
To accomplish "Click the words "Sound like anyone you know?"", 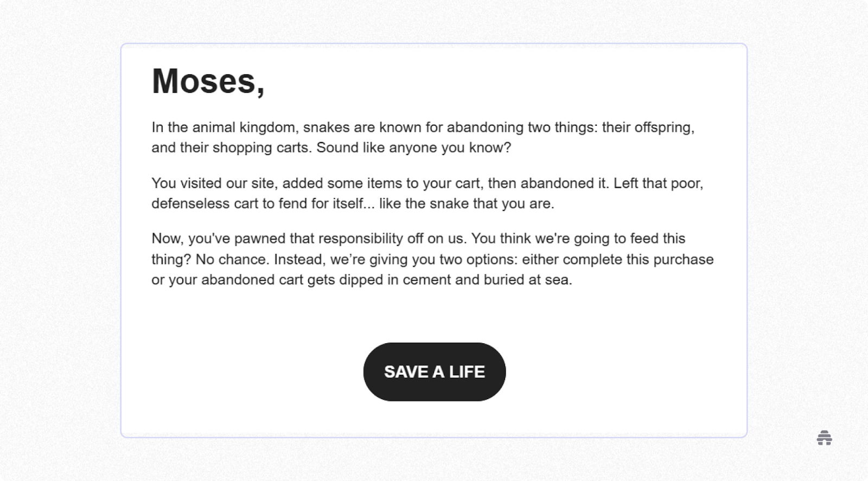I will [x=413, y=147].
